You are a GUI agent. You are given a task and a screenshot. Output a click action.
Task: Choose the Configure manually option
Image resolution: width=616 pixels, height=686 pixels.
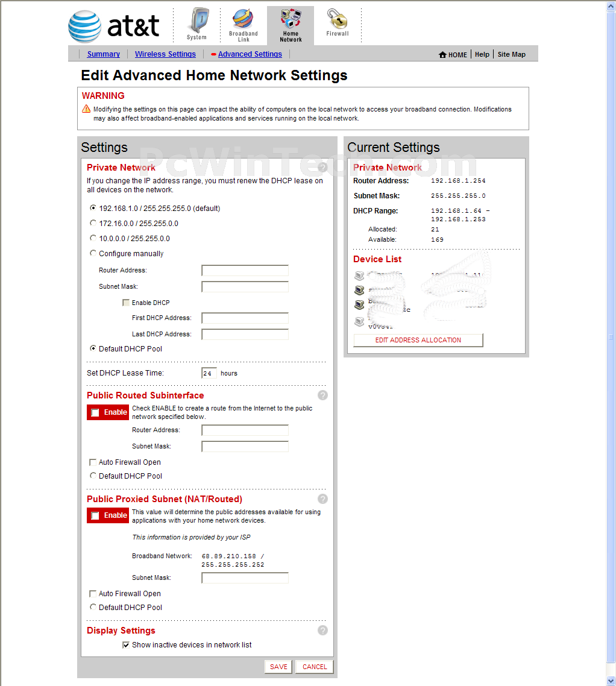click(x=93, y=253)
